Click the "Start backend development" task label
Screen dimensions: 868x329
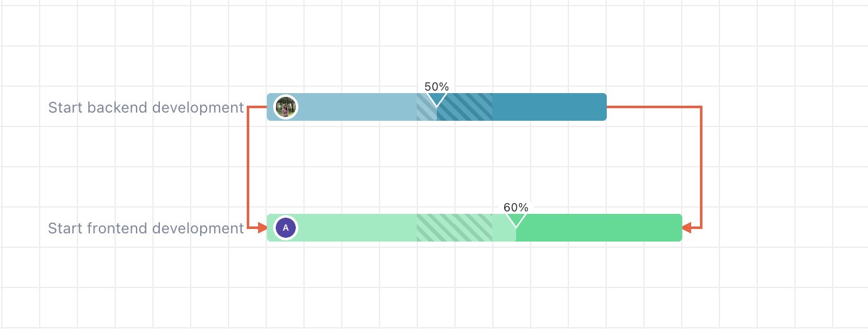[145, 108]
